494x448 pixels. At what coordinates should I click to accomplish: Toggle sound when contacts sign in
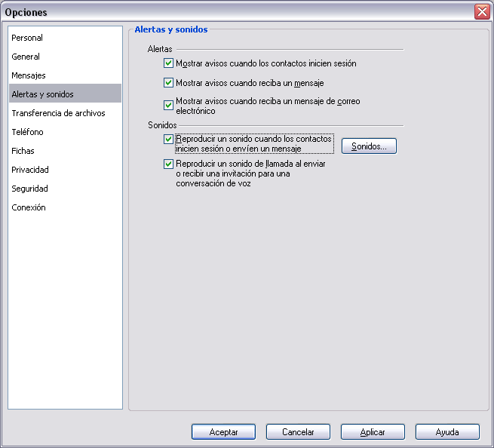tap(168, 139)
